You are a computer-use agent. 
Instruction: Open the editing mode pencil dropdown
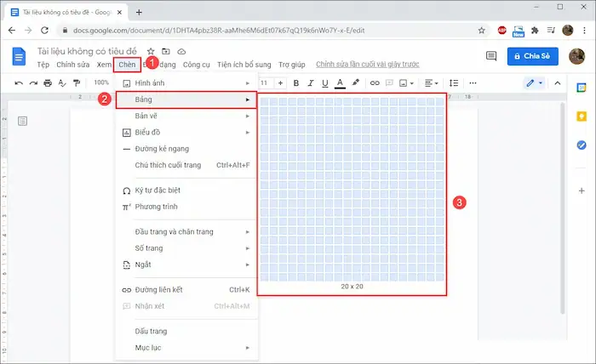[x=534, y=82]
